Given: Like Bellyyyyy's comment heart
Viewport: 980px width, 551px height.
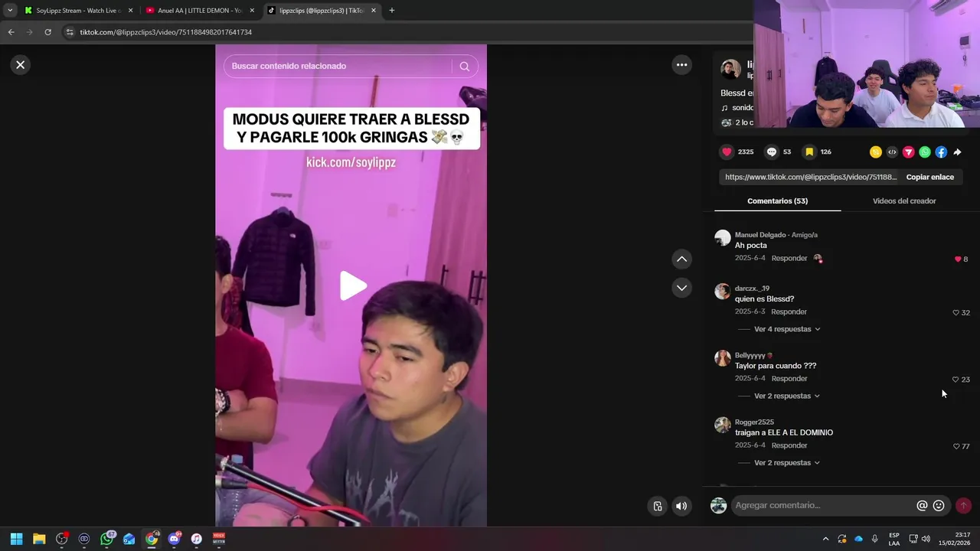Looking at the screenshot, I should [x=955, y=380].
